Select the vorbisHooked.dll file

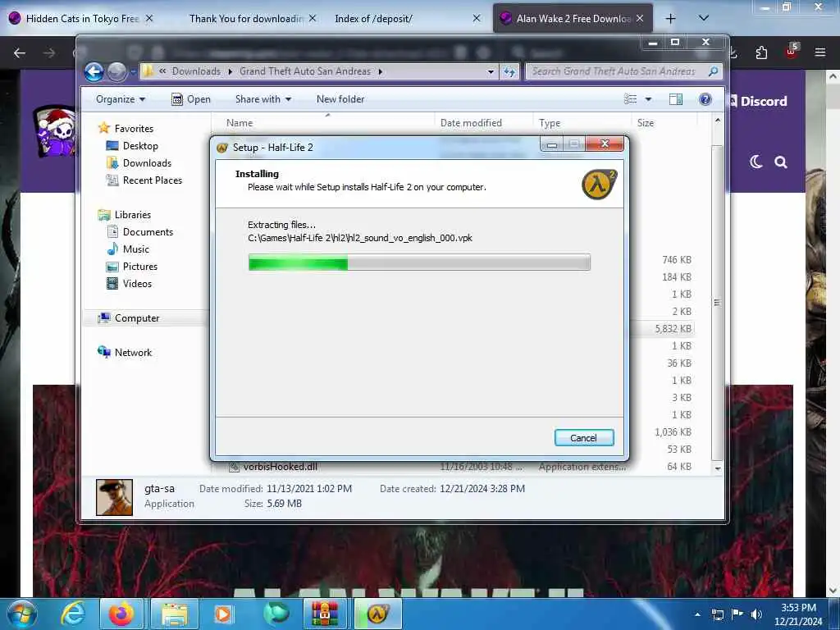[281, 467]
